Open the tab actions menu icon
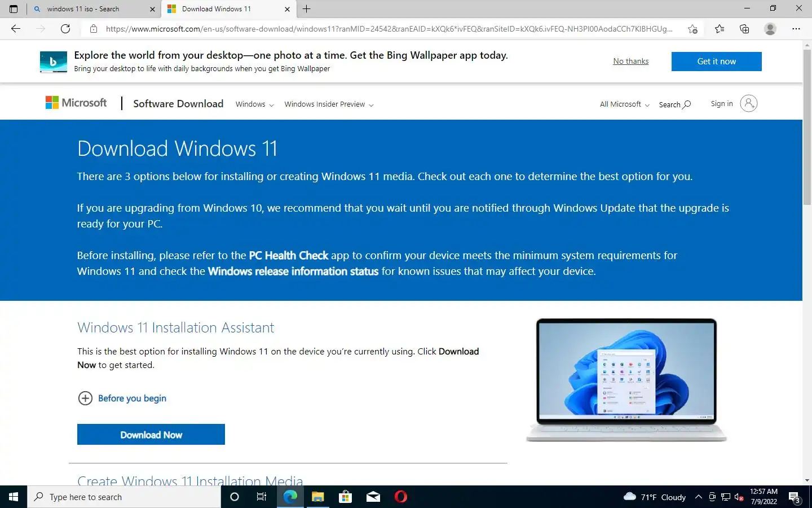Viewport: 812px width, 508px height. click(x=14, y=9)
